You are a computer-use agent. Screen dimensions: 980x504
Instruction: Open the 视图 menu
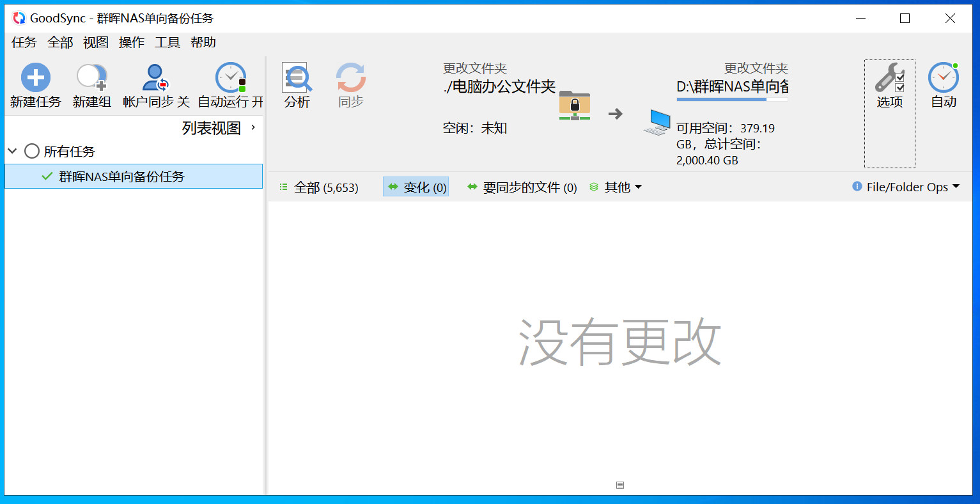(96, 42)
